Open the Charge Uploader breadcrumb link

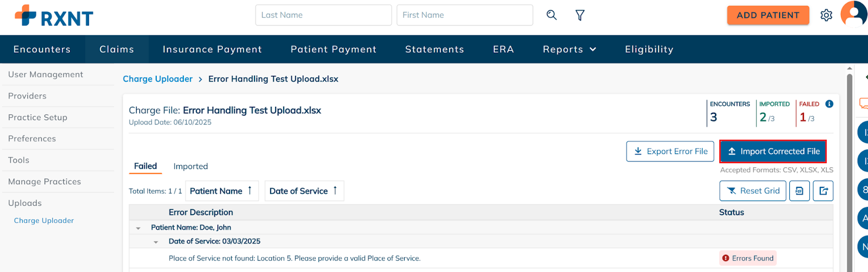pos(157,79)
